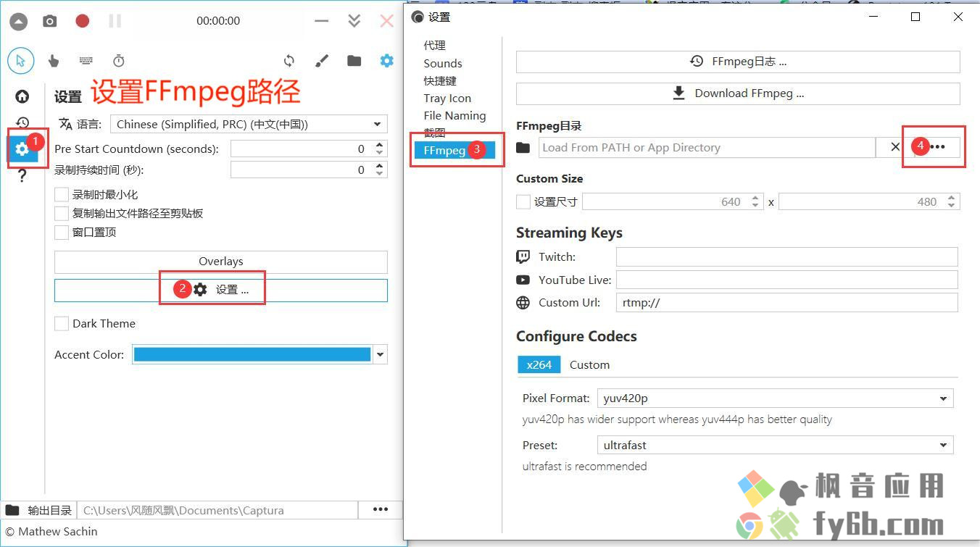Click the output path C:\Users text field
This screenshot has height=547, width=980.
217,510
